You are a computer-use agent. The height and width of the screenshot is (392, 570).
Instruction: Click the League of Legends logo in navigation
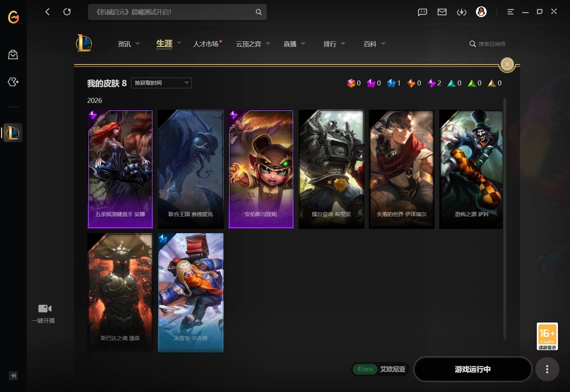84,43
